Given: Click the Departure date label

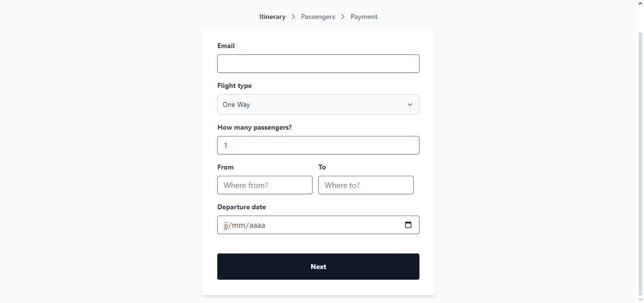Looking at the screenshot, I should coord(242,207).
